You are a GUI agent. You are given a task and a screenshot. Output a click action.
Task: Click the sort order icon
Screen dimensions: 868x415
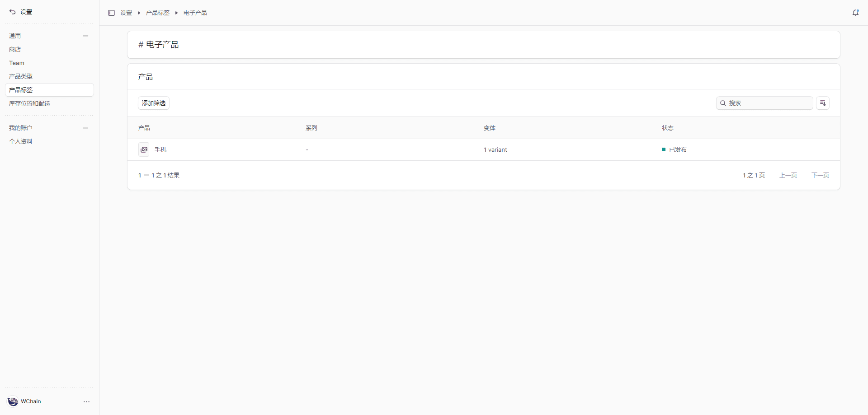(x=822, y=103)
